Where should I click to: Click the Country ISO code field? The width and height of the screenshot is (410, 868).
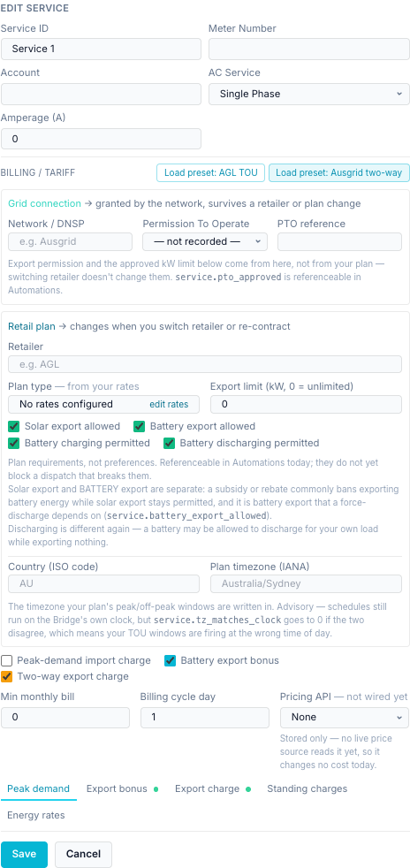pyautogui.click(x=103, y=584)
